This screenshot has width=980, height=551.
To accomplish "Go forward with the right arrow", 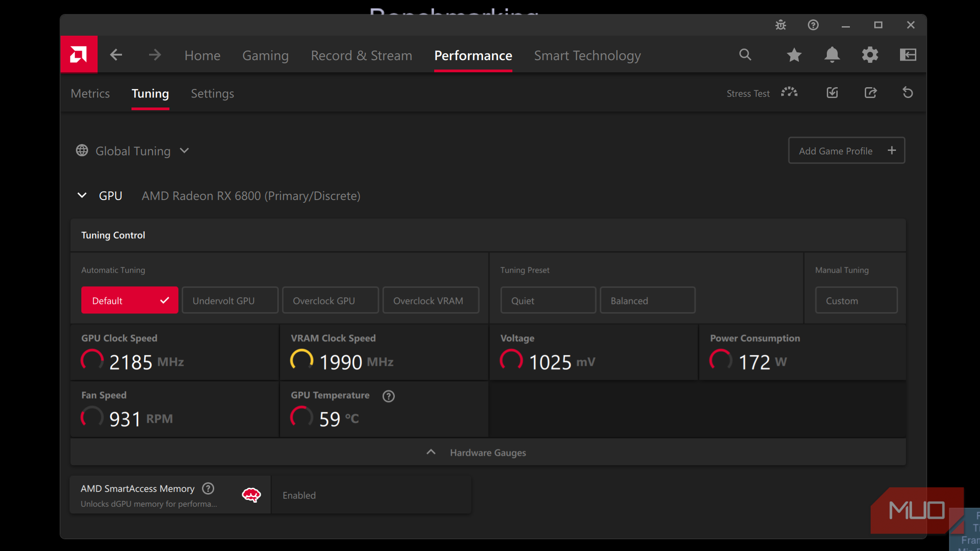I will coord(155,55).
